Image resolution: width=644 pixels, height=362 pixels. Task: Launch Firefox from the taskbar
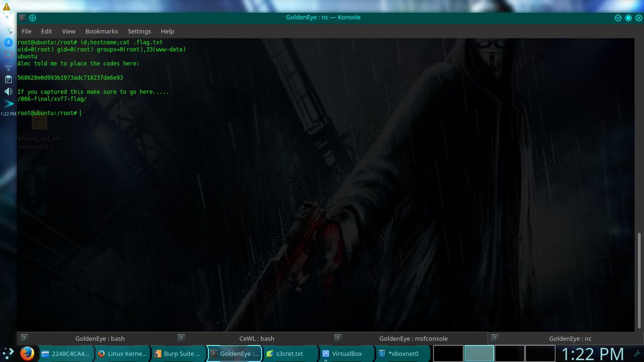(27, 353)
